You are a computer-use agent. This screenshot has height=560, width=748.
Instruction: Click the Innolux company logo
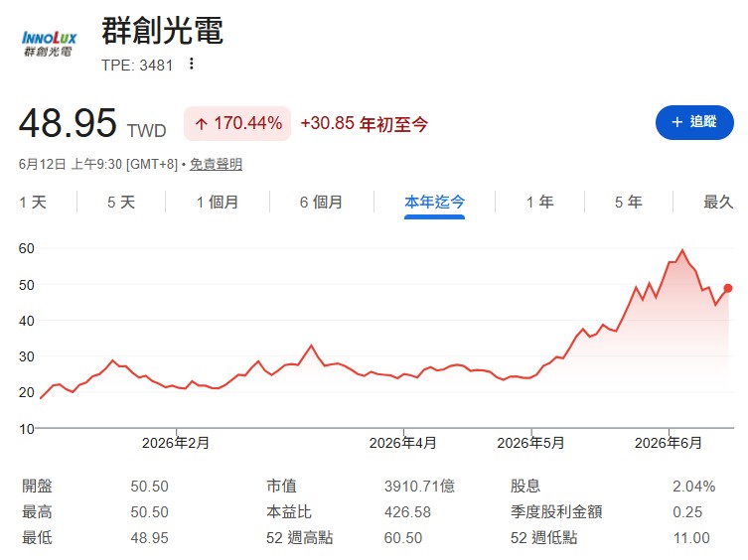click(x=49, y=44)
